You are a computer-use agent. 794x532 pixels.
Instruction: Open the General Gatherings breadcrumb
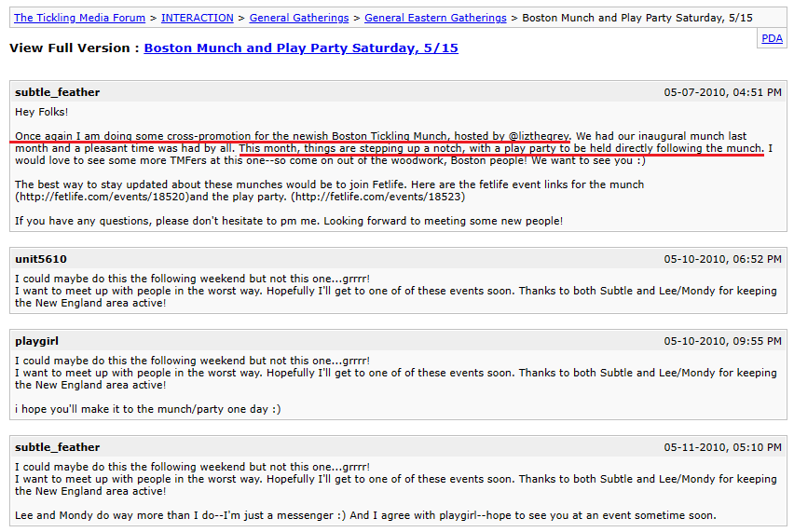point(299,18)
